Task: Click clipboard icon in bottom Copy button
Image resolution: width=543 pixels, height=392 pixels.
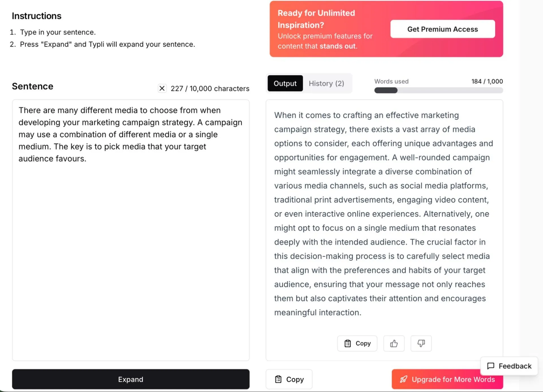Action: click(278, 379)
